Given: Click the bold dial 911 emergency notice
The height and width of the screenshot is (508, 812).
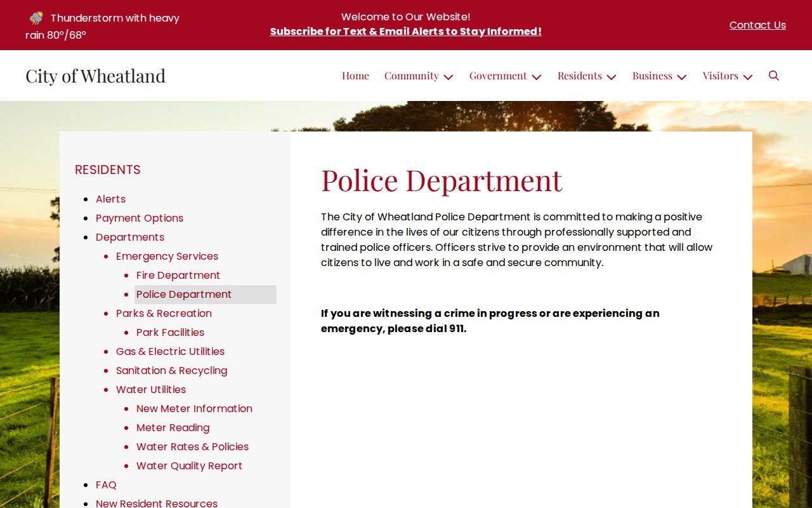Looking at the screenshot, I should coord(490,321).
